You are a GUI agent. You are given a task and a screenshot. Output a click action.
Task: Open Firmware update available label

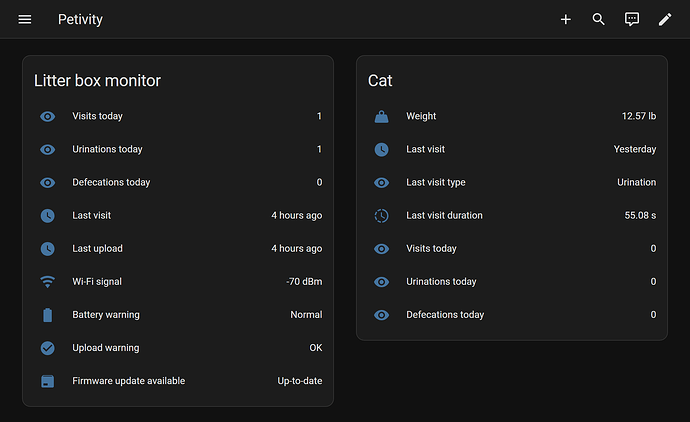[128, 381]
